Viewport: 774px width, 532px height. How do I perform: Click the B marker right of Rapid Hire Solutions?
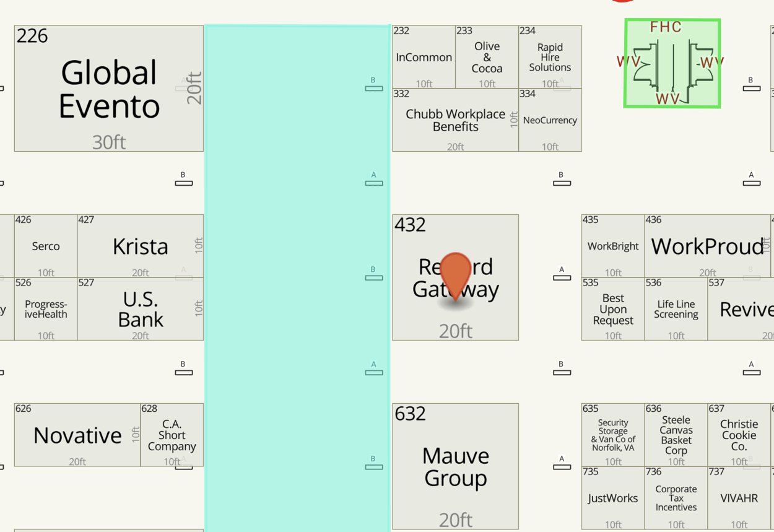click(x=751, y=88)
